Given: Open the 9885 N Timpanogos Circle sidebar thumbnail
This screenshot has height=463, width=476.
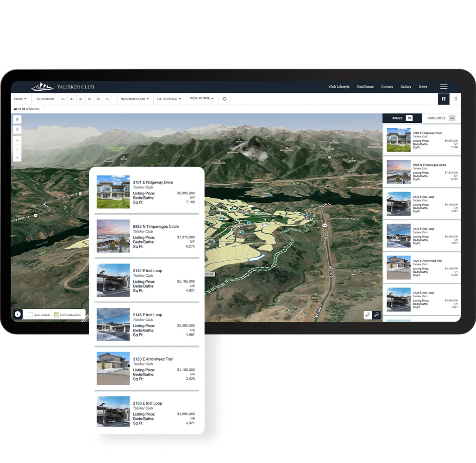Looking at the screenshot, I should [x=399, y=172].
